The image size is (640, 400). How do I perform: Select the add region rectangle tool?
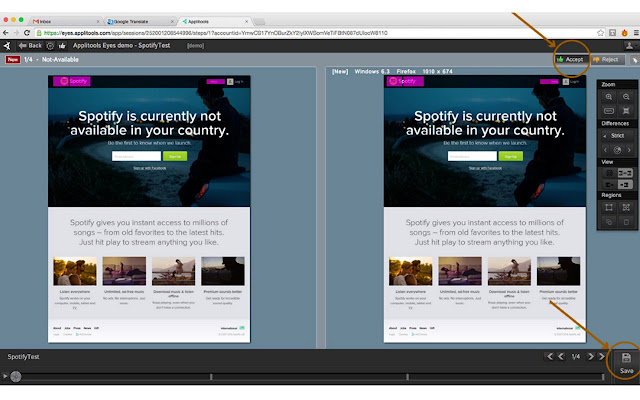point(609,208)
